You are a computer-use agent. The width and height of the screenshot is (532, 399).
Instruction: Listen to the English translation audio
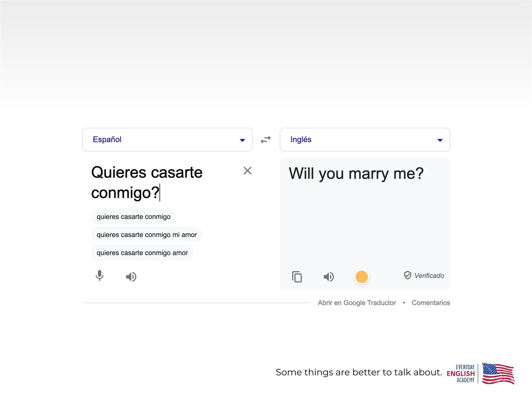point(329,277)
